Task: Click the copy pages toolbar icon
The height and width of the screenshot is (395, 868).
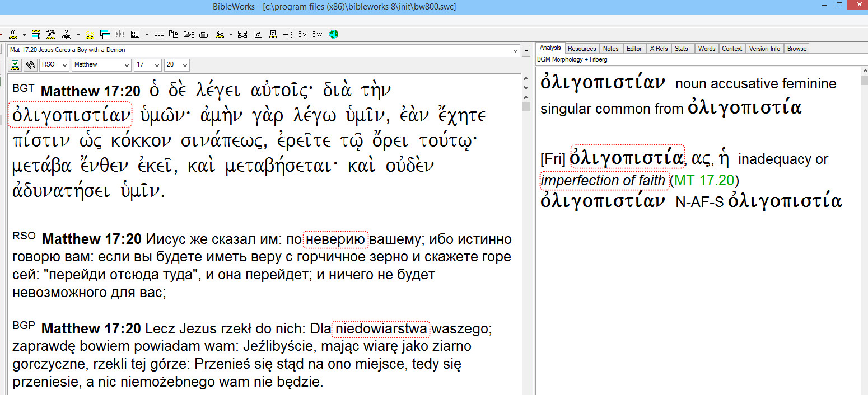Action: point(174,34)
